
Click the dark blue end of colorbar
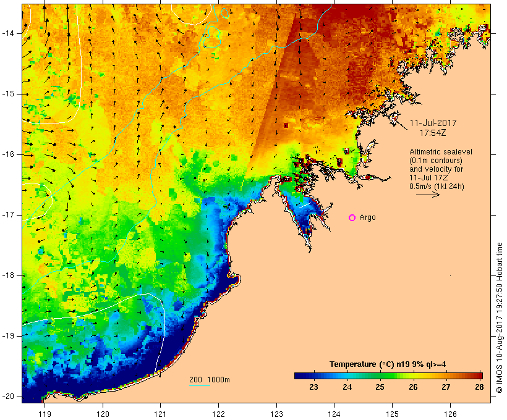point(299,376)
